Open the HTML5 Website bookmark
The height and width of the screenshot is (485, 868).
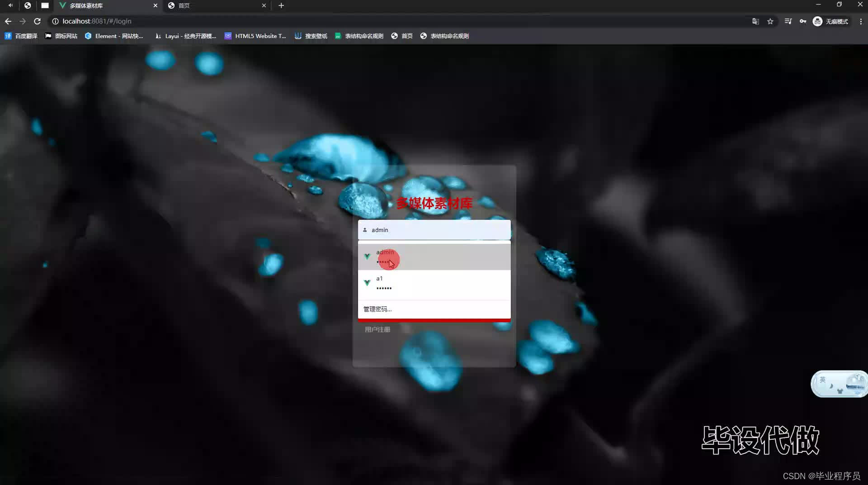(255, 36)
